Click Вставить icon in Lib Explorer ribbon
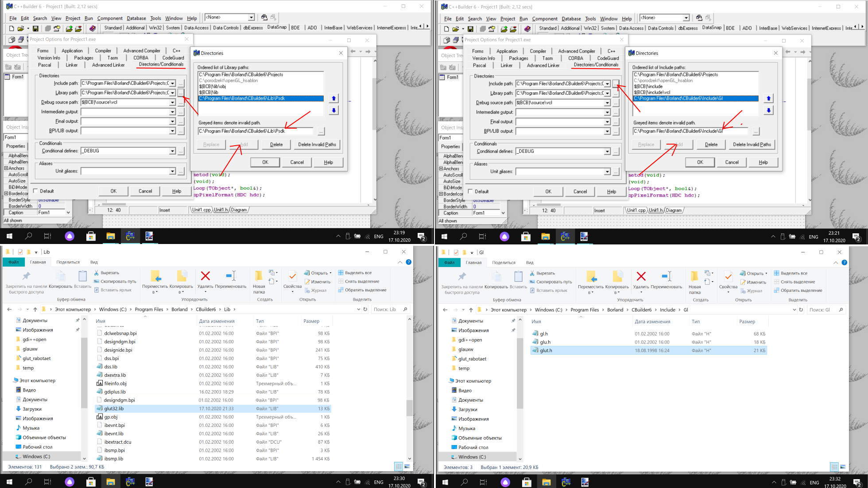This screenshot has width=868, height=488. [x=82, y=276]
